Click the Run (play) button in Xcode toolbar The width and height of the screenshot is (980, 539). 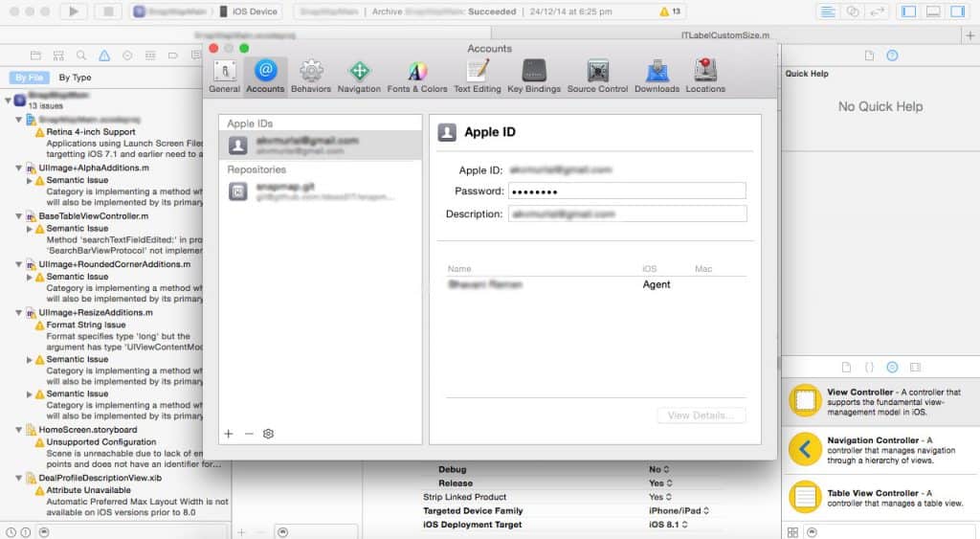coord(73,11)
